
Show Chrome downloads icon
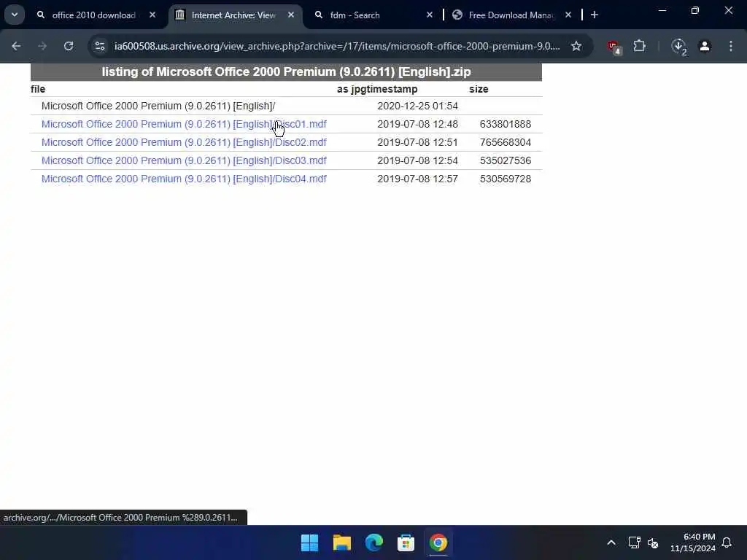point(678,47)
